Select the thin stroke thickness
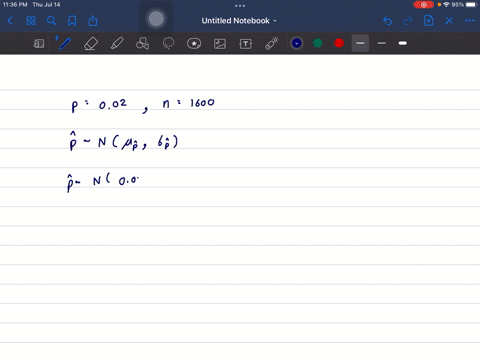The image size is (480, 360). coord(382,43)
